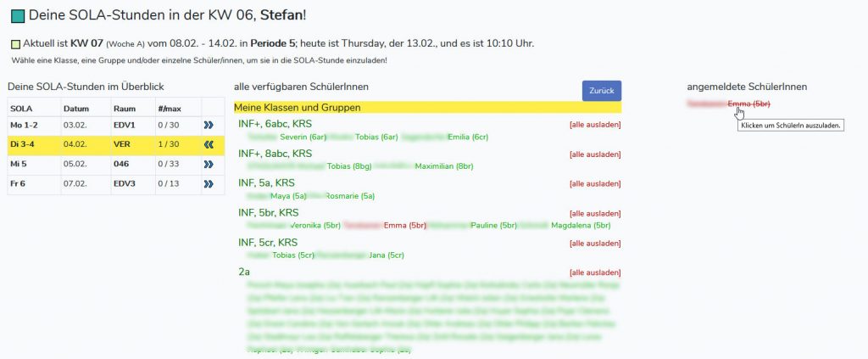The height and width of the screenshot is (359, 868).
Task: Click the teal square beside page title
Action: pyautogui.click(x=18, y=16)
